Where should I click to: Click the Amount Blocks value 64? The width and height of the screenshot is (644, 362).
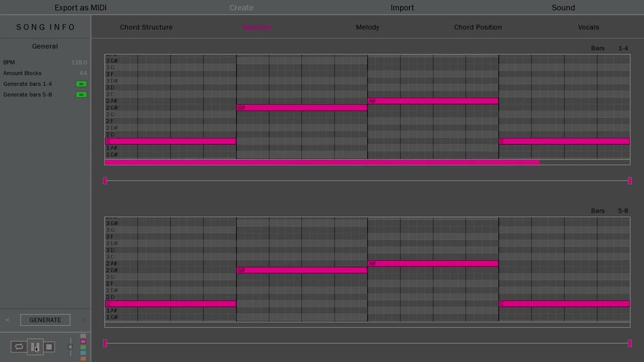(x=83, y=73)
